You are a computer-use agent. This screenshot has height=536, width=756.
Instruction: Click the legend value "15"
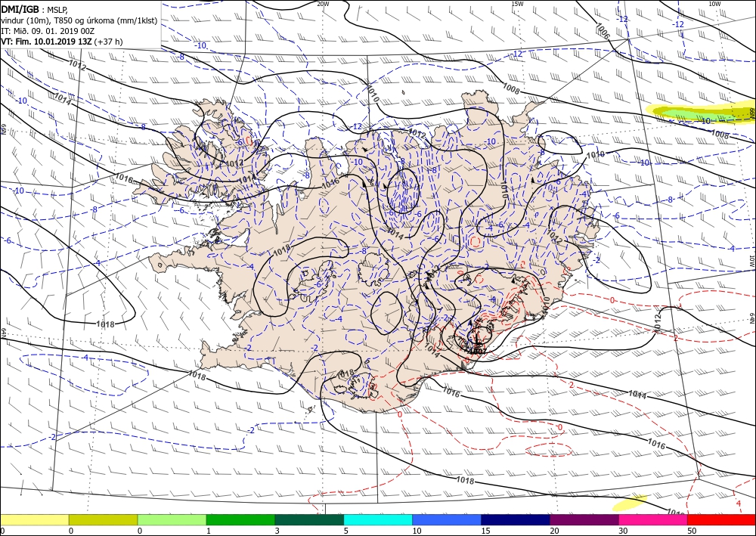[485, 531]
